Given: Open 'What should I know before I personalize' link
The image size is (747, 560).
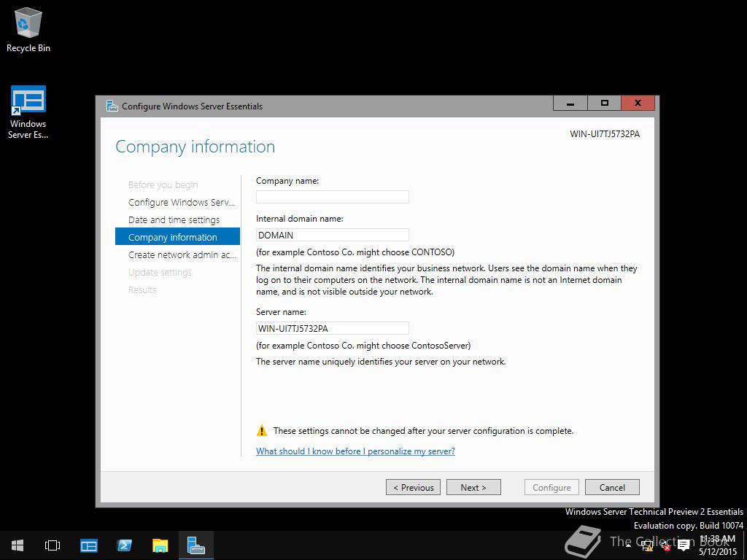Looking at the screenshot, I should [x=355, y=451].
